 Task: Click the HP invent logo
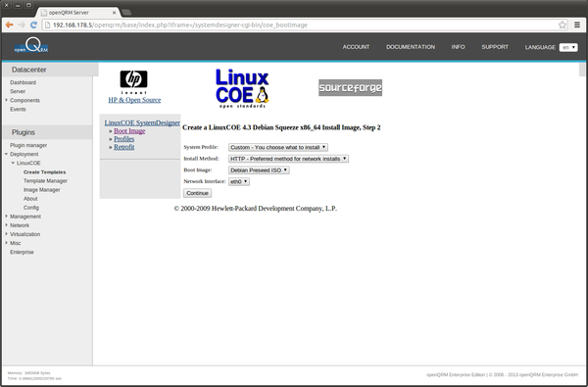[x=134, y=82]
